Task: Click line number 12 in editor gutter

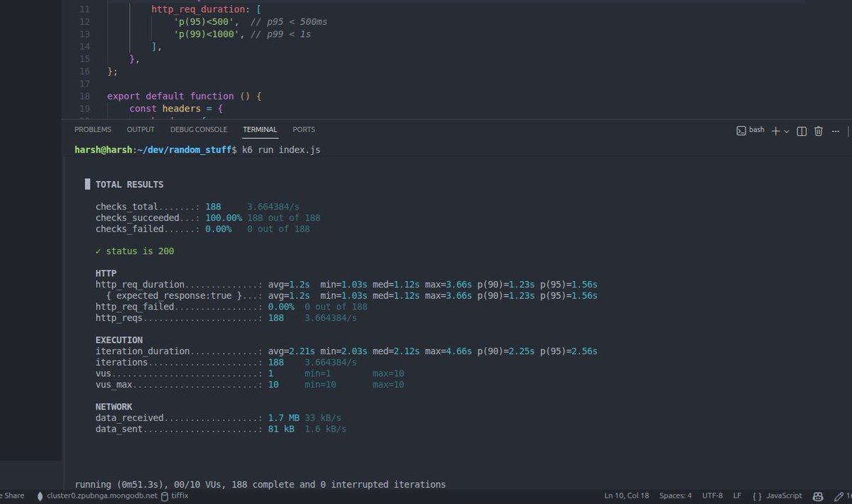Action: click(84, 21)
